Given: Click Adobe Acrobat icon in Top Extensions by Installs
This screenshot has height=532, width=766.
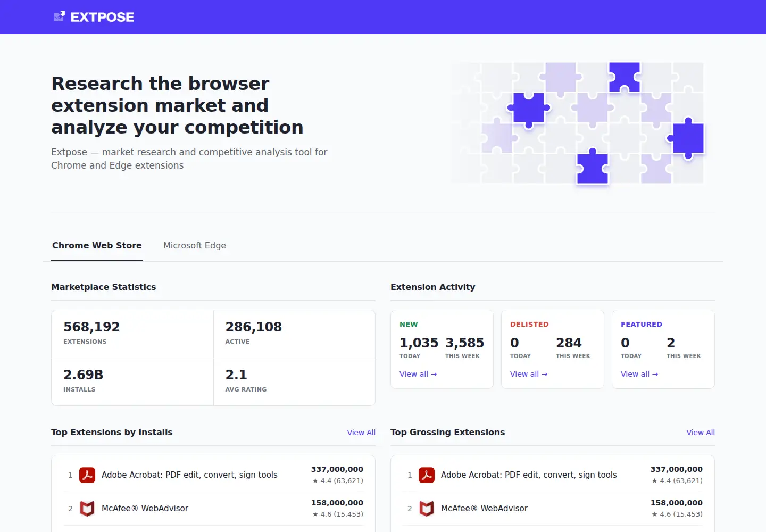Looking at the screenshot, I should (x=87, y=475).
